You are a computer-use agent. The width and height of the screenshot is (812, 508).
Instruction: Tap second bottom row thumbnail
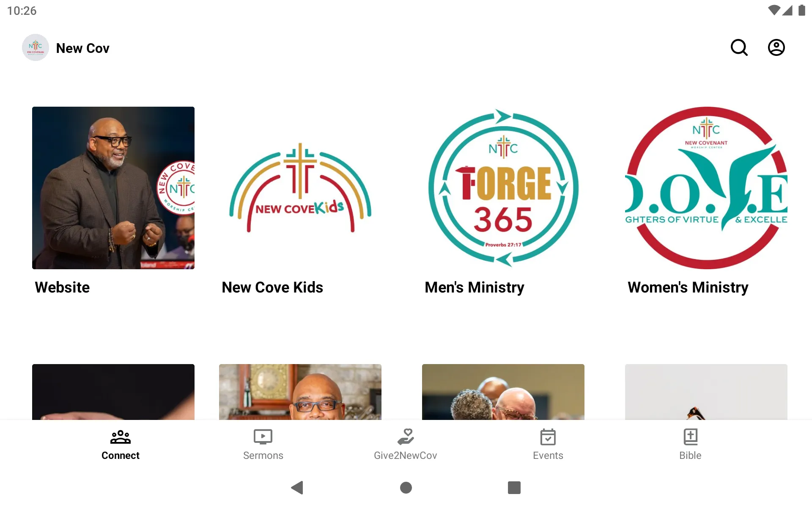pos(300,392)
